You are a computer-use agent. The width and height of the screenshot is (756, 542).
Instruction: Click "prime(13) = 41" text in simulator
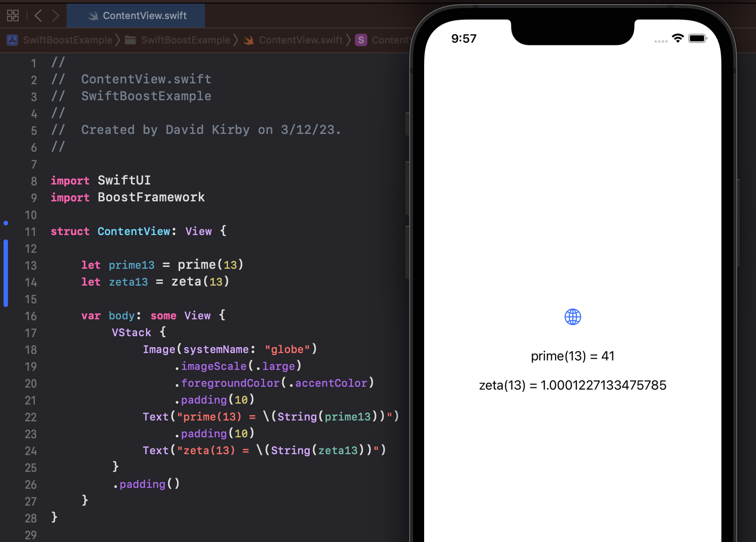tap(573, 356)
